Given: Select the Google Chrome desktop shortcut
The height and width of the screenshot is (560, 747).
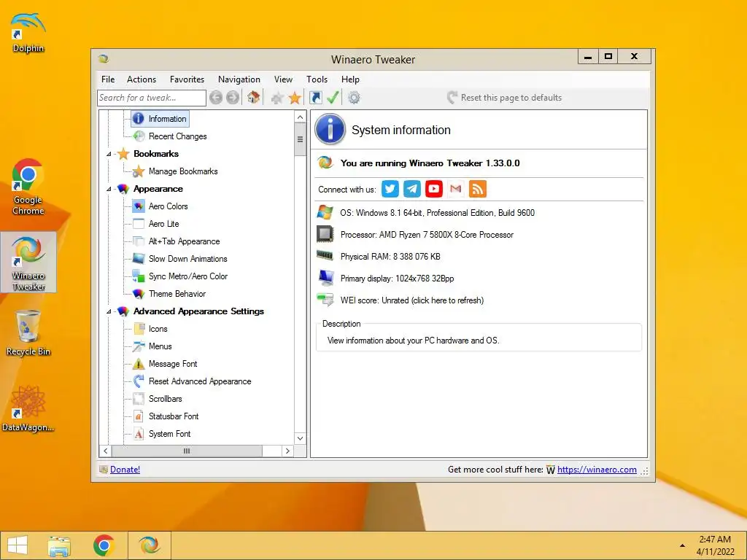Looking at the screenshot, I should pos(28,187).
